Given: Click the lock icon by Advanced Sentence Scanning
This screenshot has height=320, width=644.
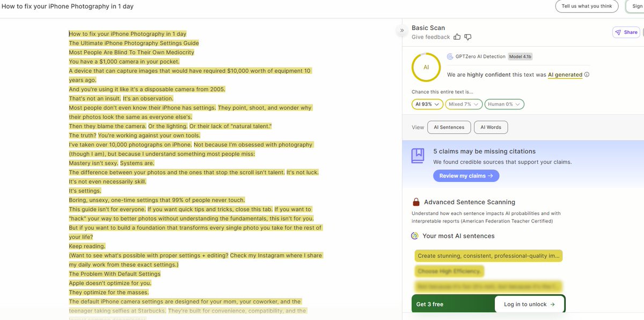Looking at the screenshot, I should 416,202.
